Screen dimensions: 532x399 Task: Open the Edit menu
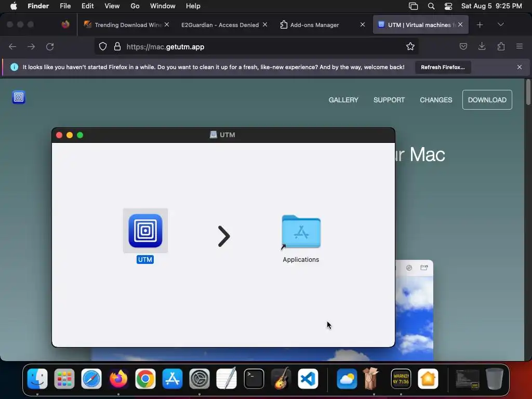pos(87,6)
